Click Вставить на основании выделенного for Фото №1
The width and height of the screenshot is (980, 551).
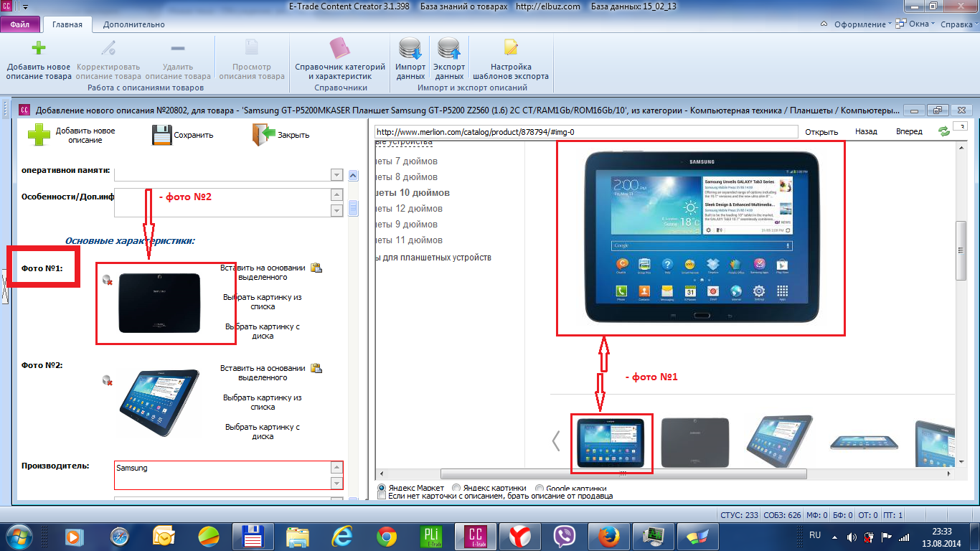[x=263, y=273]
